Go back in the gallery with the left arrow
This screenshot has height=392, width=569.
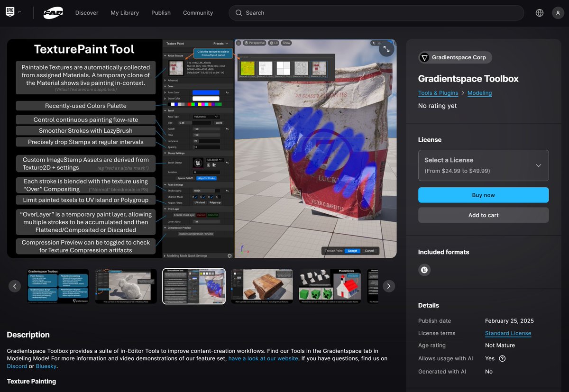point(15,286)
